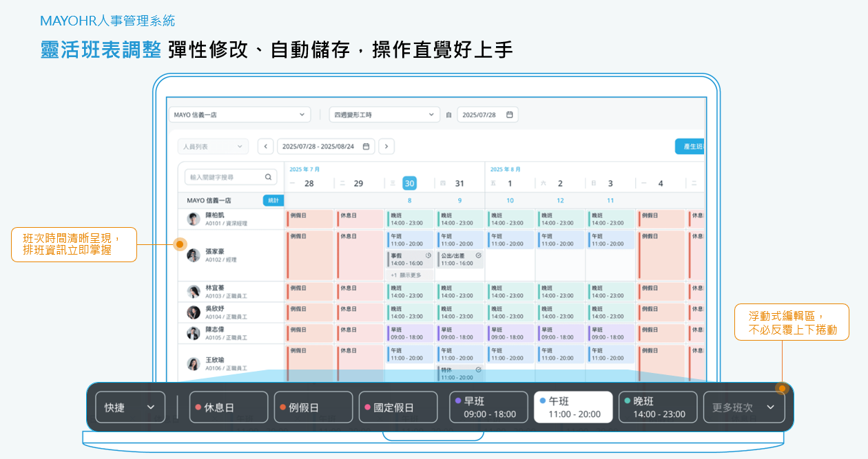Click the +1 顯示更多 link under 張家豪
Image resolution: width=868 pixels, height=459 pixels.
(x=406, y=275)
